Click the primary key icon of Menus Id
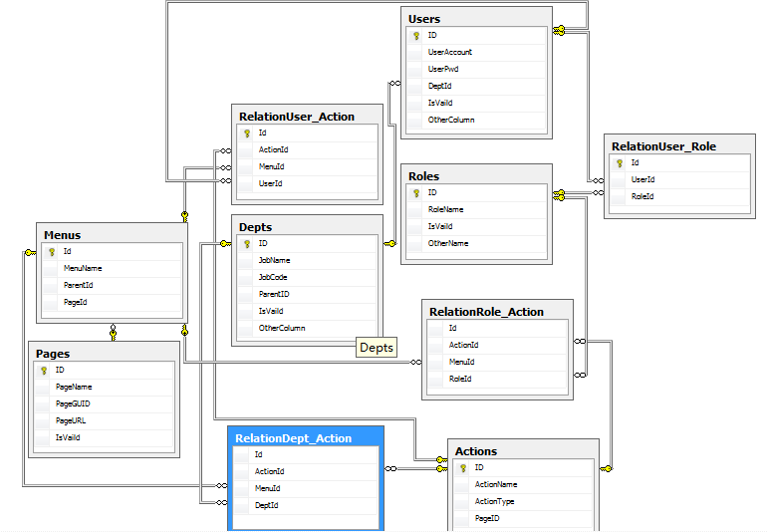The image size is (767, 532). (x=52, y=252)
